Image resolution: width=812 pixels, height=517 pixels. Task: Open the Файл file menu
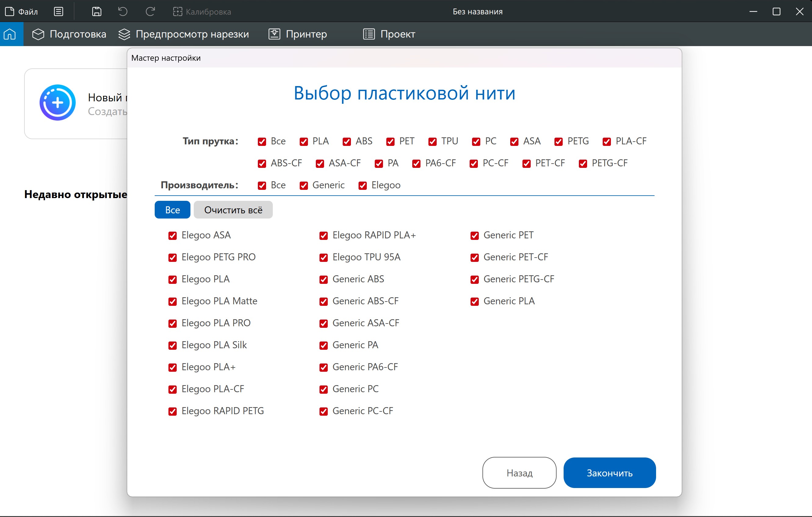[x=22, y=12]
